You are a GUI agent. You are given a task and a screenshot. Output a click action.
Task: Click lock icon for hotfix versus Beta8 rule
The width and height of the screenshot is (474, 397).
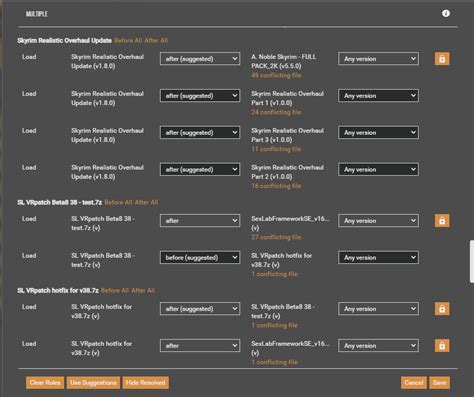tap(442, 309)
